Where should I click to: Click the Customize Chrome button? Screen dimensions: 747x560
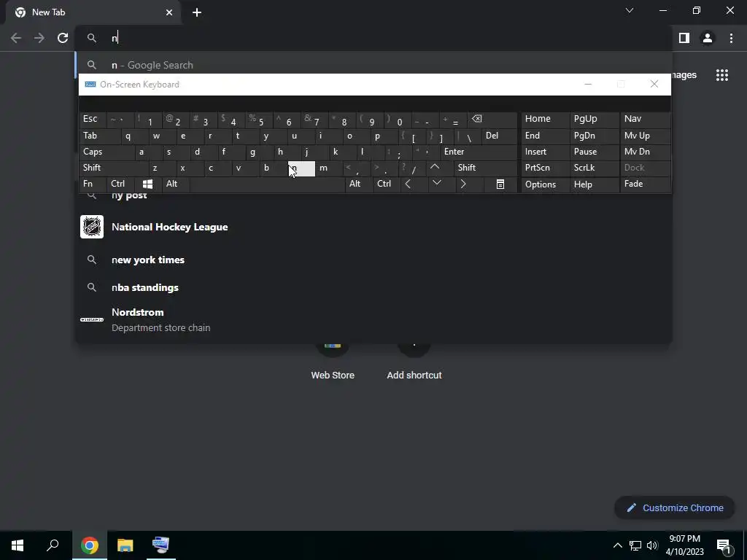click(x=675, y=507)
